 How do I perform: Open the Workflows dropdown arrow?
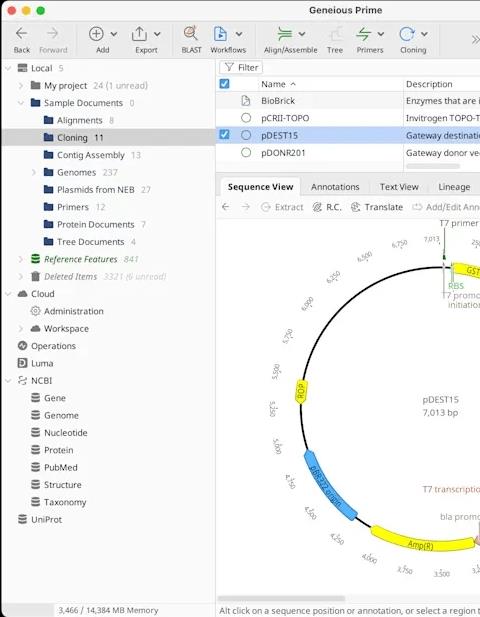pos(239,34)
